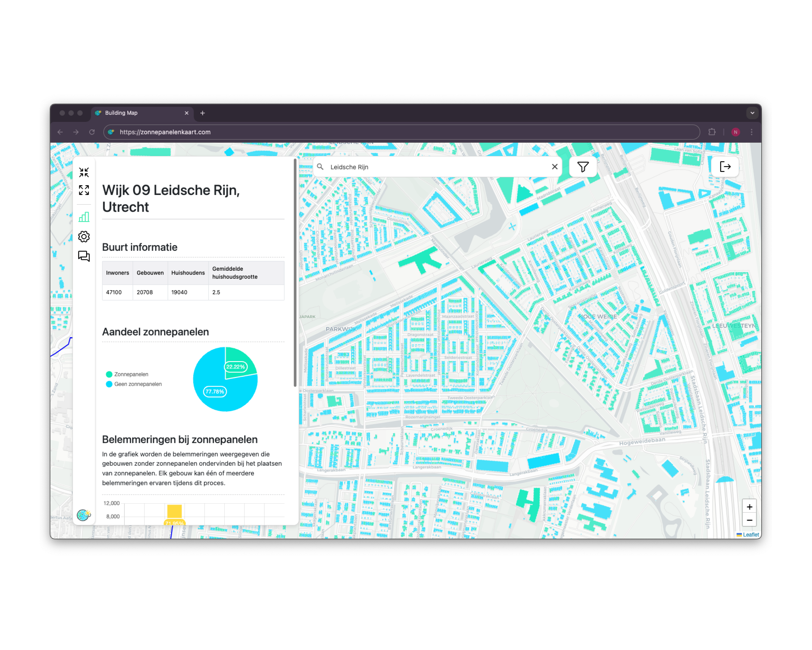
Task: Click the globe logo in the sidebar
Action: (83, 515)
